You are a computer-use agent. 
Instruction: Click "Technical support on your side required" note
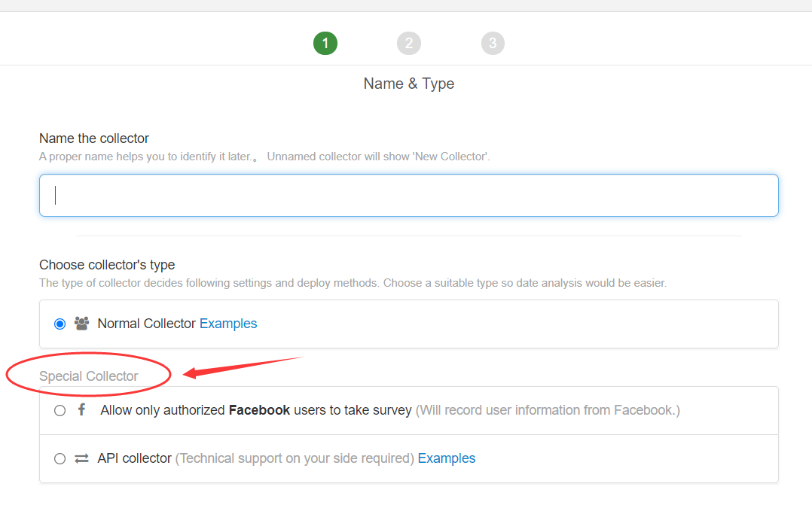[x=295, y=458]
